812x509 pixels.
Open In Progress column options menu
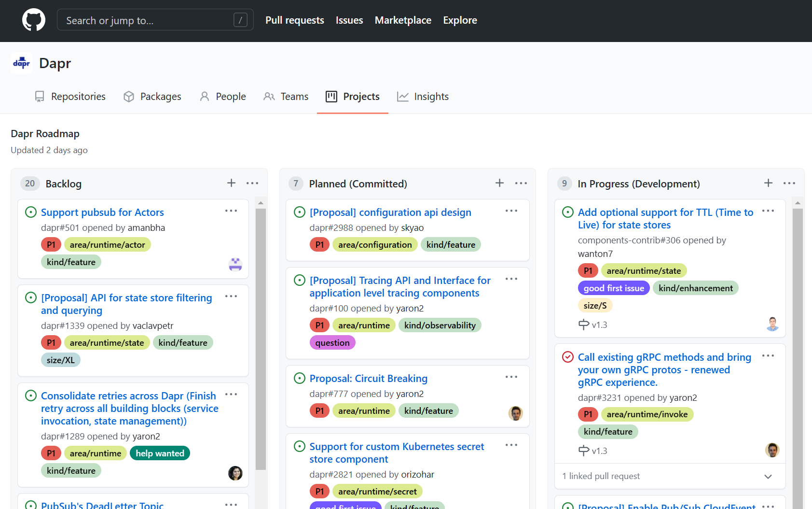click(x=789, y=183)
